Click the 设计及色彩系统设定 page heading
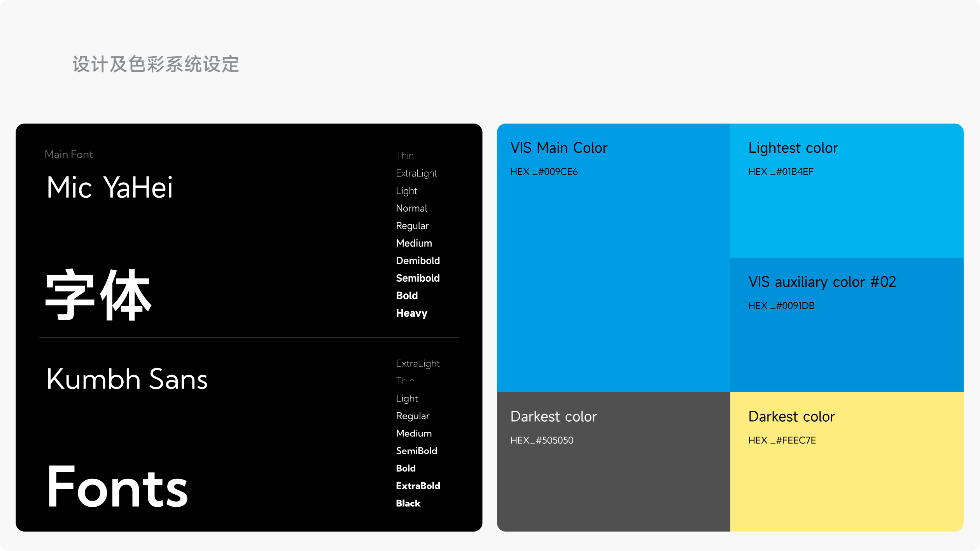 156,64
